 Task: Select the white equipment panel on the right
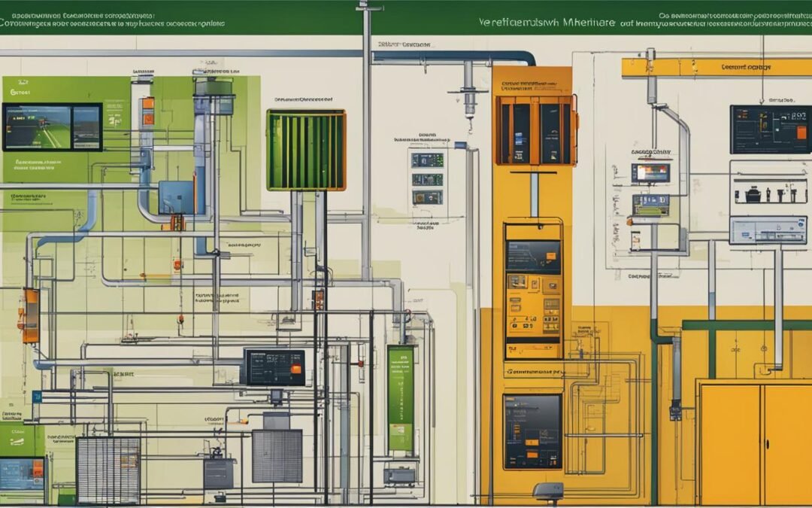coord(768,230)
